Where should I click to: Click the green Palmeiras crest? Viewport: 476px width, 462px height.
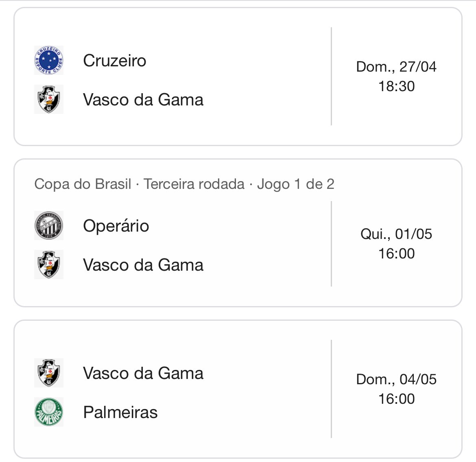[49, 412]
